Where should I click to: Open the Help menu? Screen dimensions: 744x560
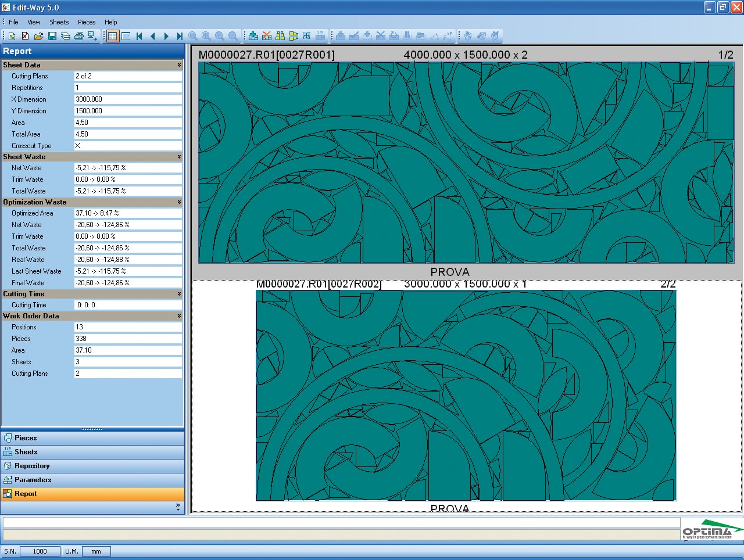pyautogui.click(x=111, y=22)
